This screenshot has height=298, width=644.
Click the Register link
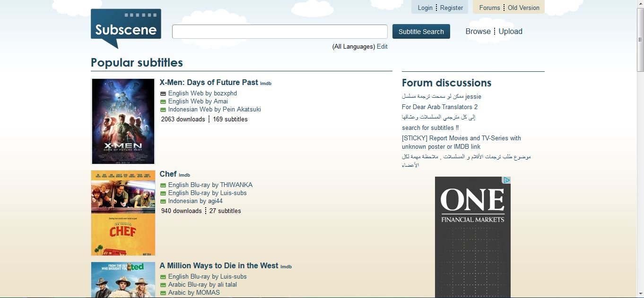pos(452,8)
